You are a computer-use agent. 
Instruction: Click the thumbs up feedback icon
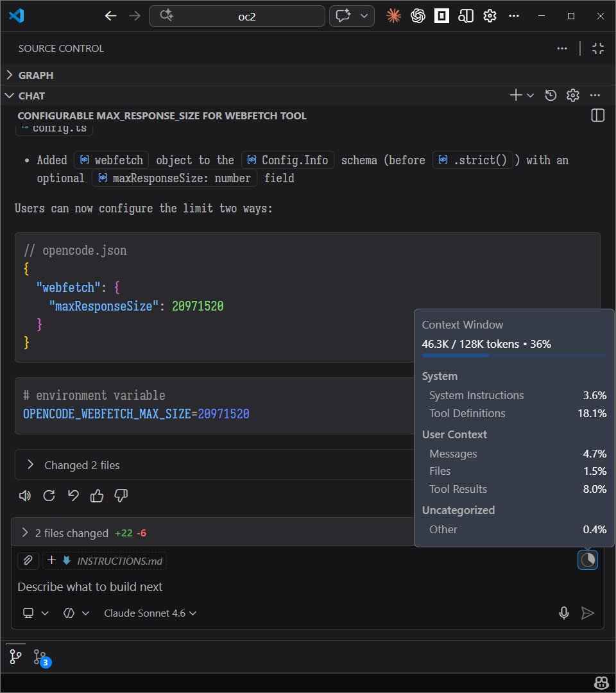coord(97,495)
